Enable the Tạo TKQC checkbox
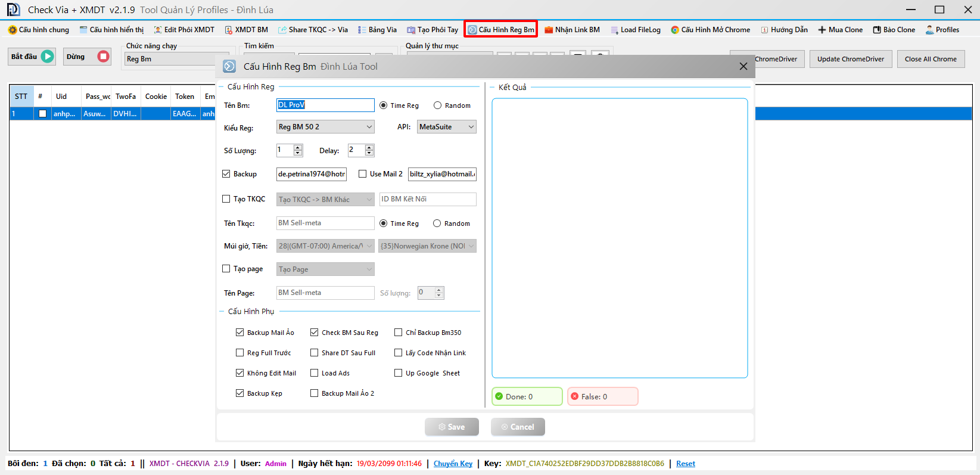The height and width of the screenshot is (475, 980). [x=226, y=199]
